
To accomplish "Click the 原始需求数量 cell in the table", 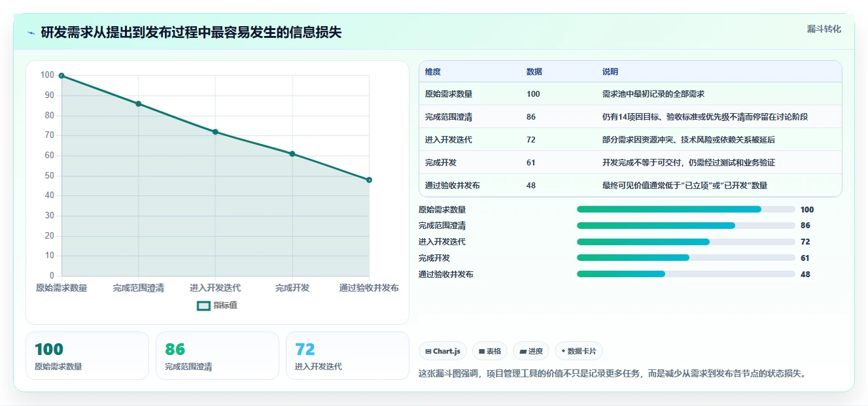I will (x=449, y=94).
